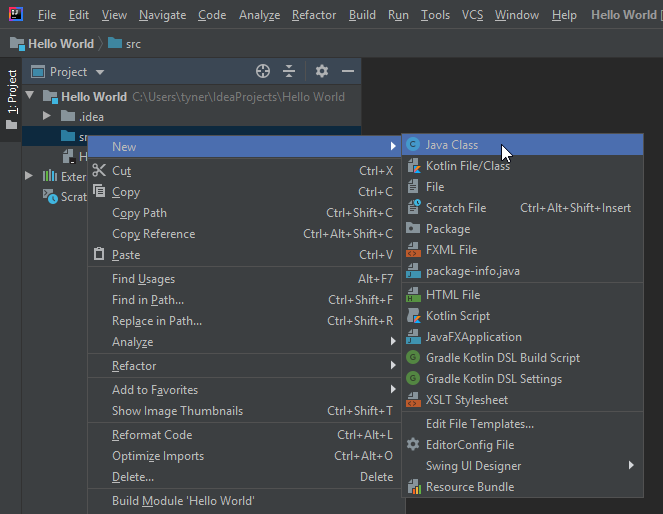Collapse the Hello World project tree node
663x514 pixels.
coord(31,97)
